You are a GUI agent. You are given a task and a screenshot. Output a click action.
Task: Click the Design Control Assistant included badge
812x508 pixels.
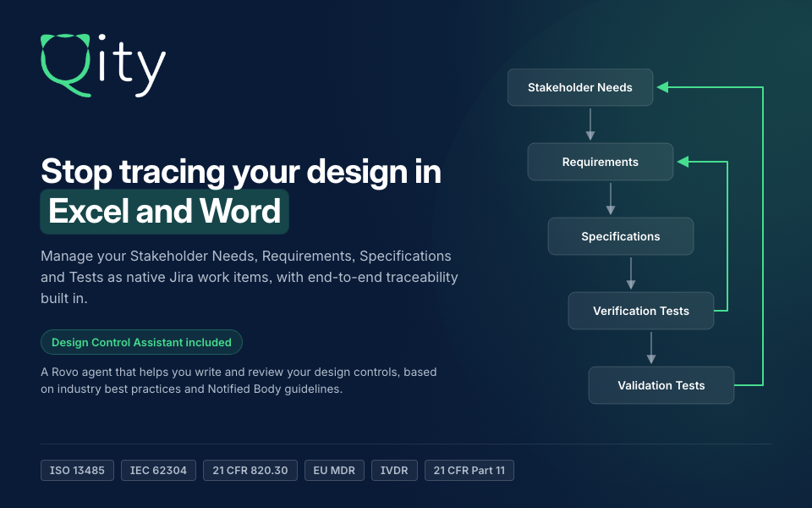(x=141, y=342)
